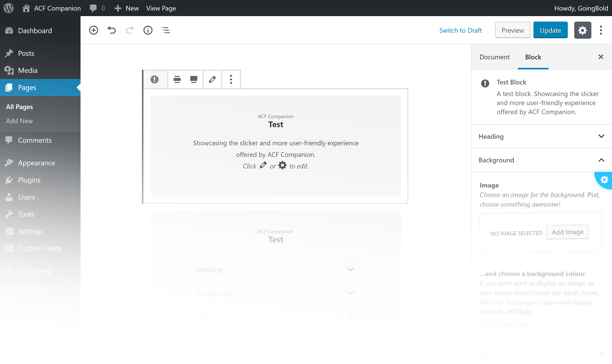Open more tools and options menu
Viewport: 612px width, 364px height.
tap(601, 30)
